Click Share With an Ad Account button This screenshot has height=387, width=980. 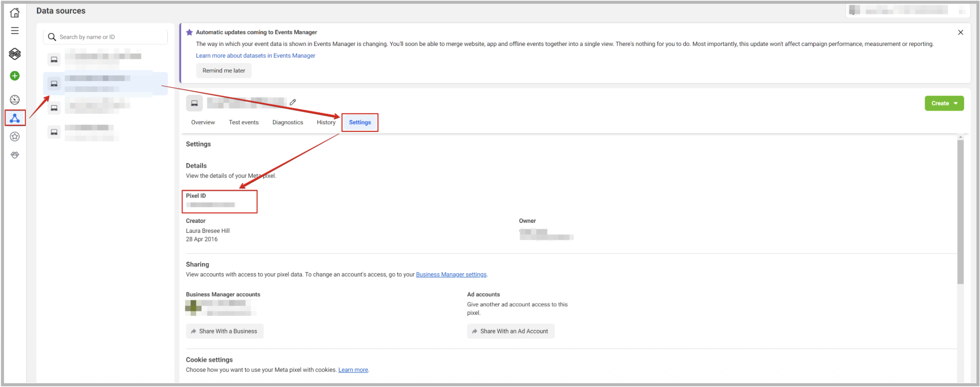point(511,331)
